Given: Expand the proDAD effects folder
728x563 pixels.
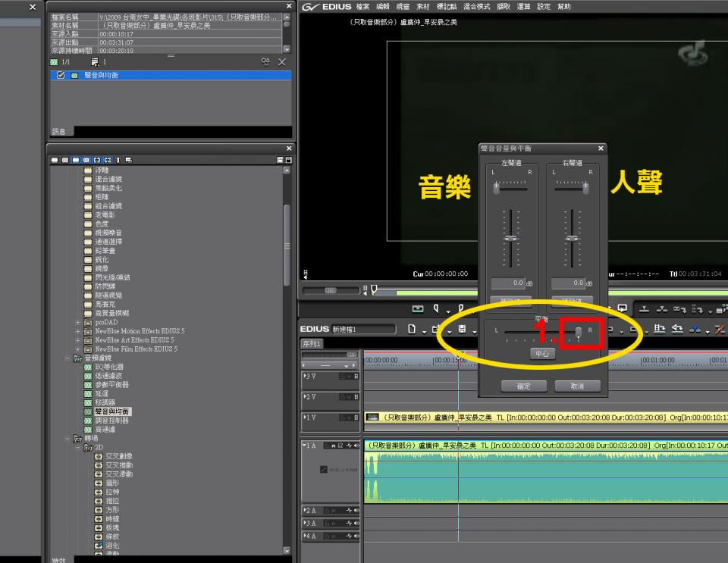Looking at the screenshot, I should pyautogui.click(x=77, y=322).
